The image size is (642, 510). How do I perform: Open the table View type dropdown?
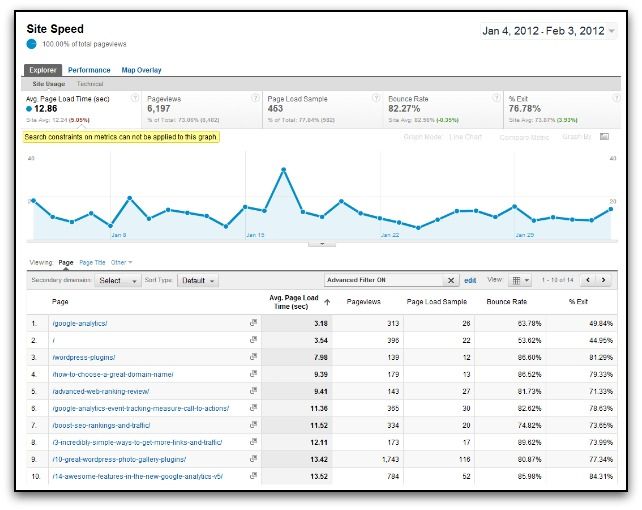(x=520, y=280)
